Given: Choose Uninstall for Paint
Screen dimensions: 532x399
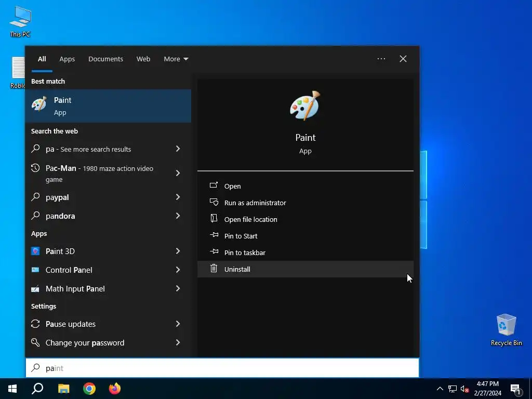Looking at the screenshot, I should (x=305, y=269).
